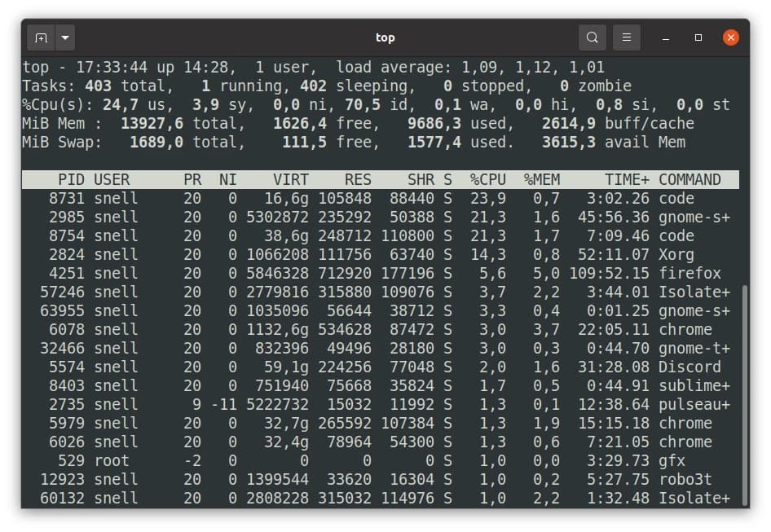Click the memory used value 9686,3

(434, 123)
